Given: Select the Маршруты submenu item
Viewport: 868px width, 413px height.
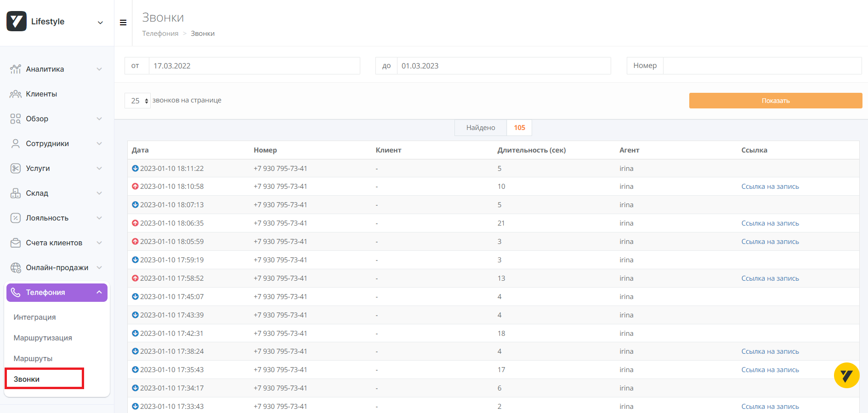Looking at the screenshot, I should (33, 359).
